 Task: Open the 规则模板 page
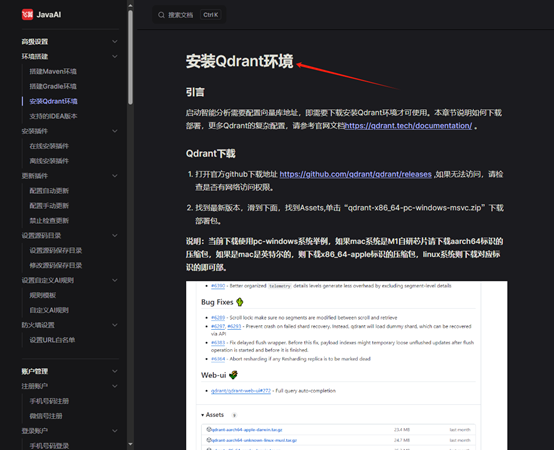click(43, 295)
